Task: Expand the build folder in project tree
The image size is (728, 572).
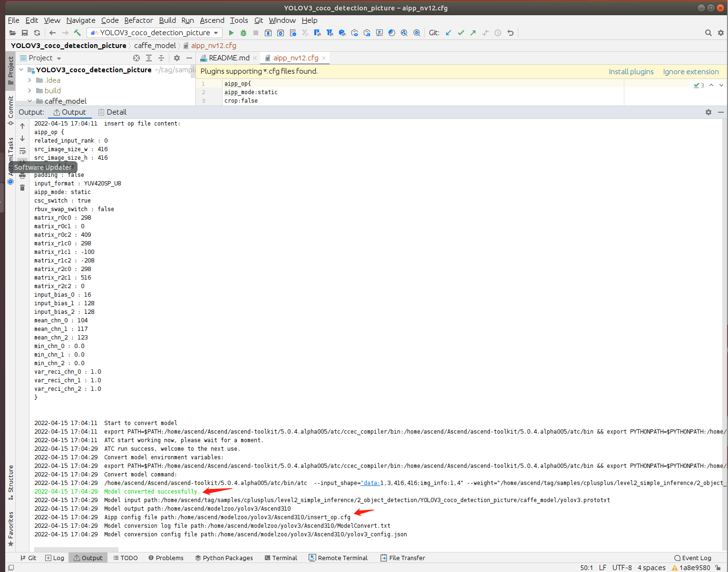Action: [29, 90]
